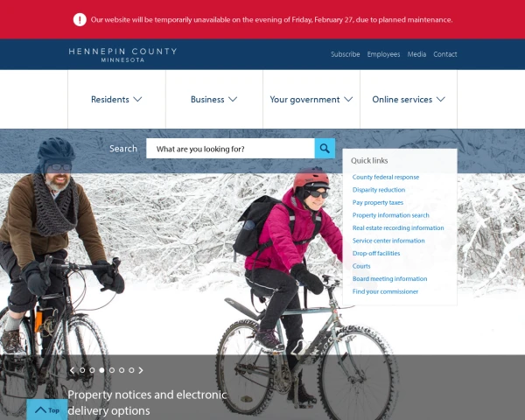
Task: Expand the Residents menu
Action: pos(116,99)
